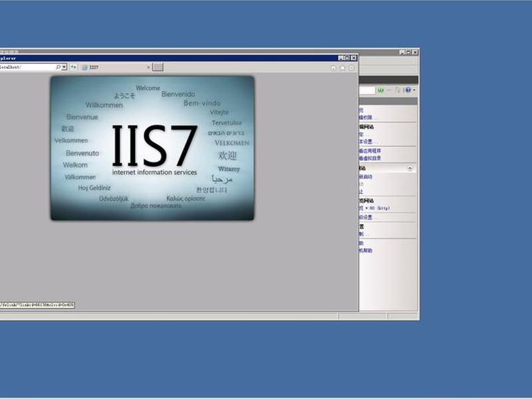Click the IIS7 welcome image
532x399 pixels.
pyautogui.click(x=152, y=148)
